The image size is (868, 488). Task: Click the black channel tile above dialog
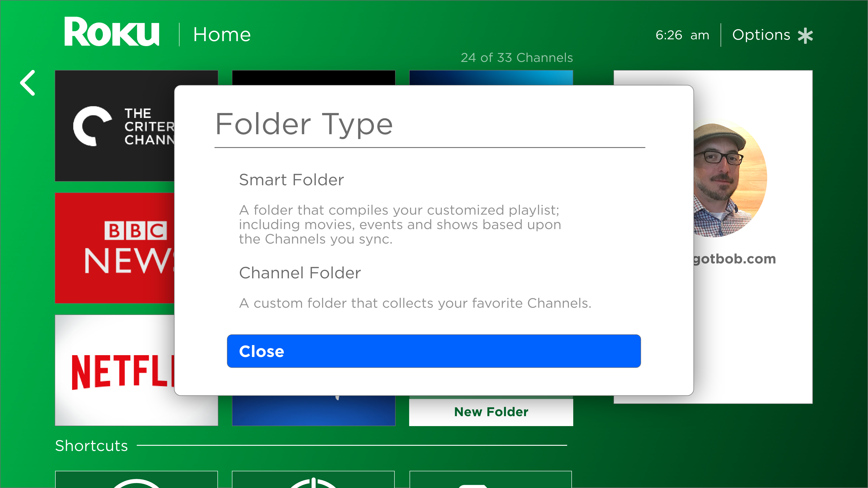tap(313, 77)
